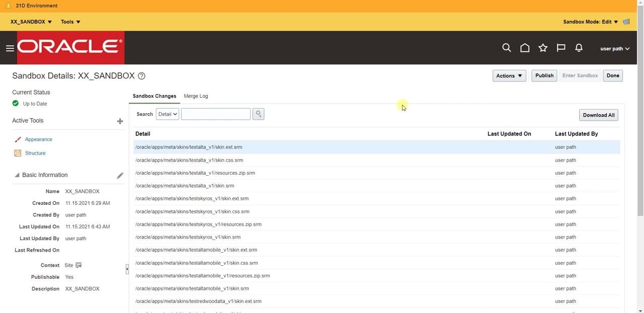
Task: Select the testalta_v1/skin.ext.srm row
Action: tap(377, 147)
